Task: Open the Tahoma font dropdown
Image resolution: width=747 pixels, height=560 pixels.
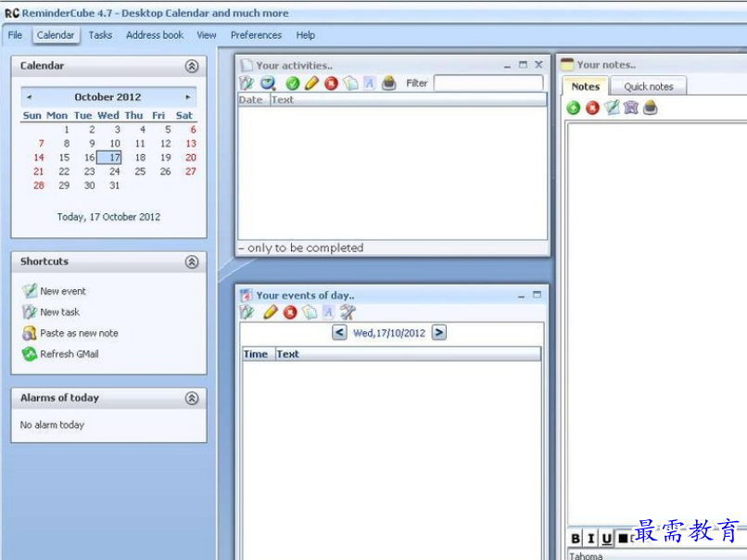Action: tap(657, 555)
